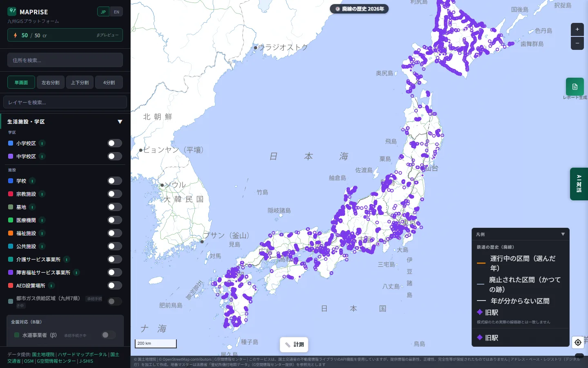Click the zoom in plus button
This screenshot has height=368, width=588.
(x=577, y=29)
